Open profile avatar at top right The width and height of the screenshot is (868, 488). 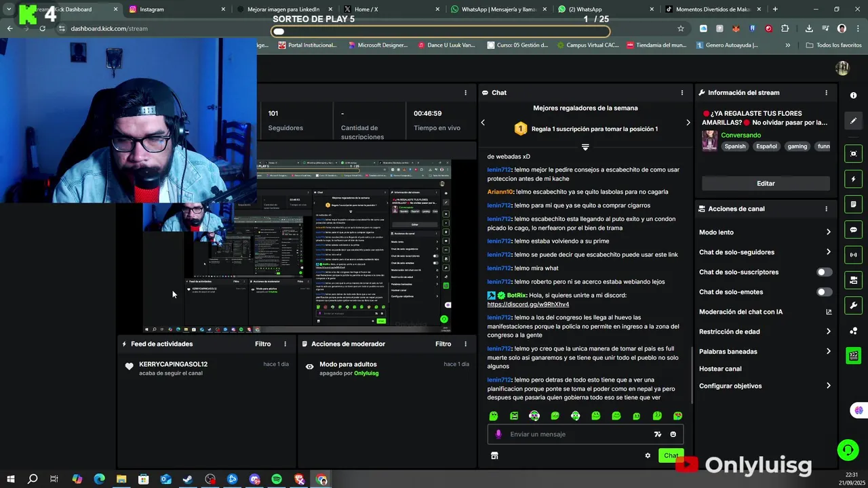(x=842, y=68)
